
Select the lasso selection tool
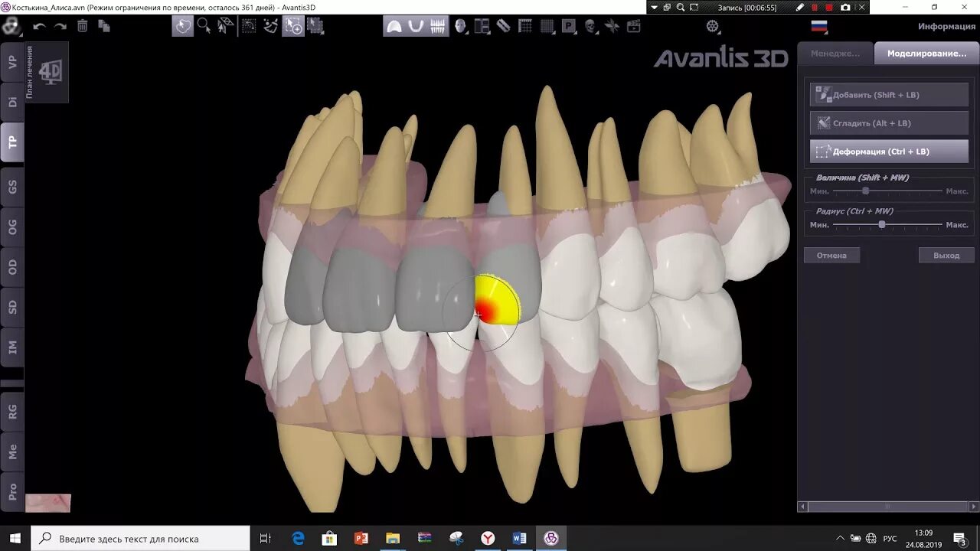[182, 26]
